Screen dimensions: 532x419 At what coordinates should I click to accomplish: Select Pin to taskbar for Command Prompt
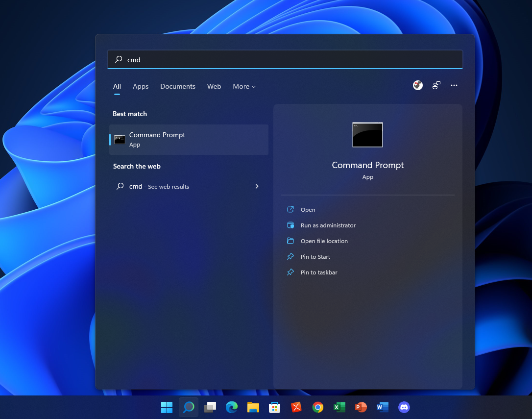[x=319, y=272]
